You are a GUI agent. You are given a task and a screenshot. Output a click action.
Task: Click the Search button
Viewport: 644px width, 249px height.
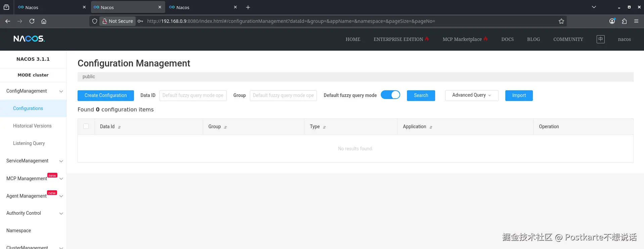tap(421, 95)
